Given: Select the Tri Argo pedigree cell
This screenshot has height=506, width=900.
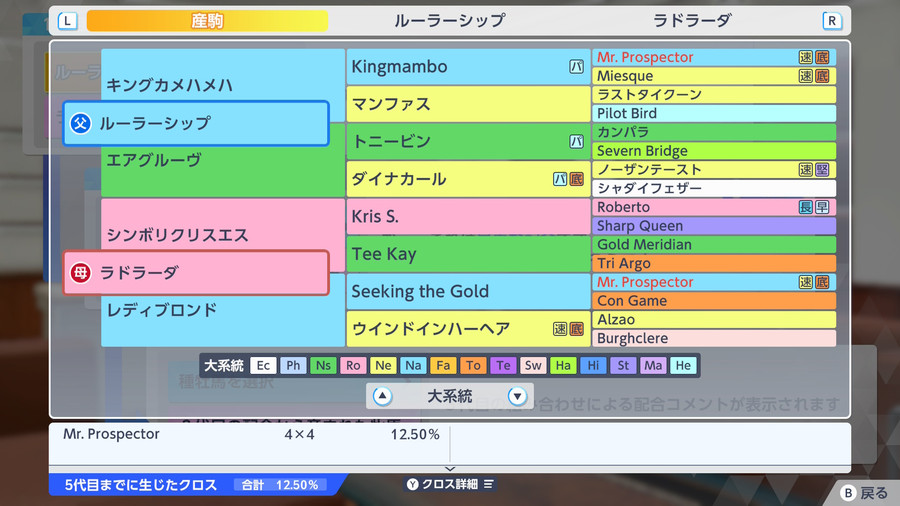Looking at the screenshot, I should click(x=714, y=263).
